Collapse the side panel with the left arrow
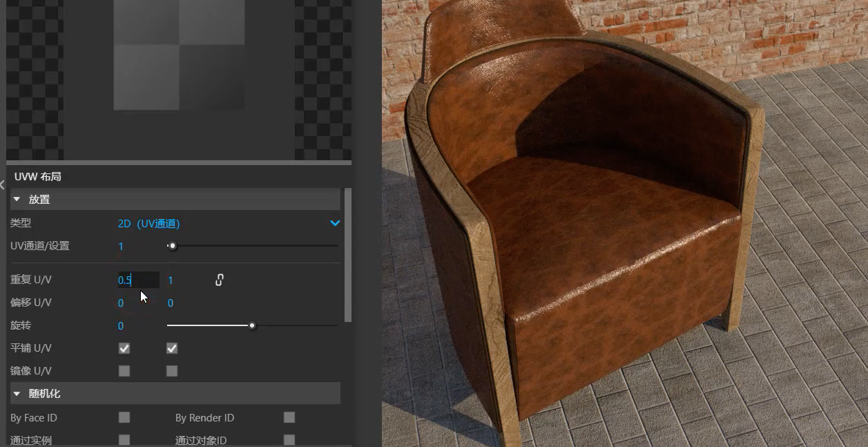The height and width of the screenshot is (447, 868). pos(3,185)
